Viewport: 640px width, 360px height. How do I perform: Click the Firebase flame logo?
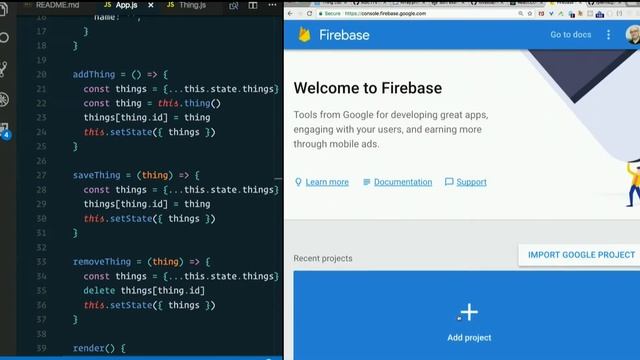(x=304, y=35)
